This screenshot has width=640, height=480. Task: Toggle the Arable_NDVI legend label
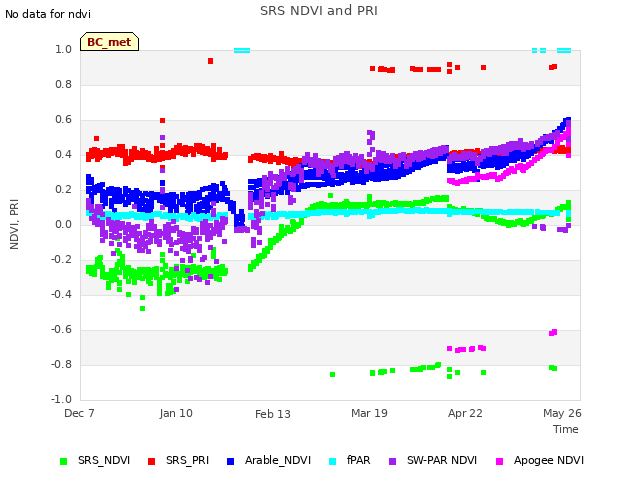278,460
